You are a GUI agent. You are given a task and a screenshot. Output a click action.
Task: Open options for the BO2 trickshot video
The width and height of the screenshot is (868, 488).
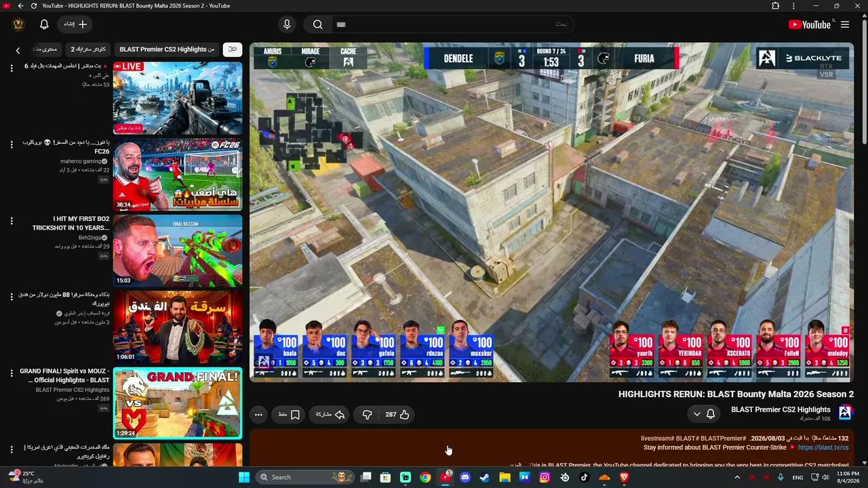click(12, 221)
